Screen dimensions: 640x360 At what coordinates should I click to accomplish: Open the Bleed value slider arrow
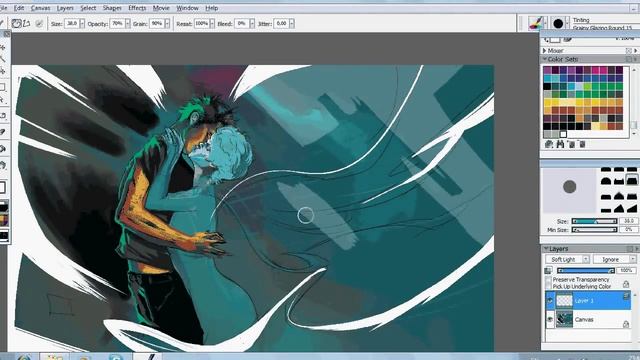tap(252, 24)
